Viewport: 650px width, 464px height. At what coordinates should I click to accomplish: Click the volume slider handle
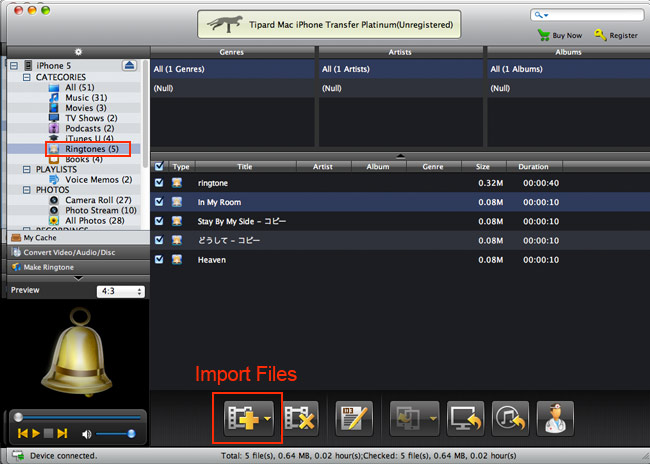coord(131,434)
